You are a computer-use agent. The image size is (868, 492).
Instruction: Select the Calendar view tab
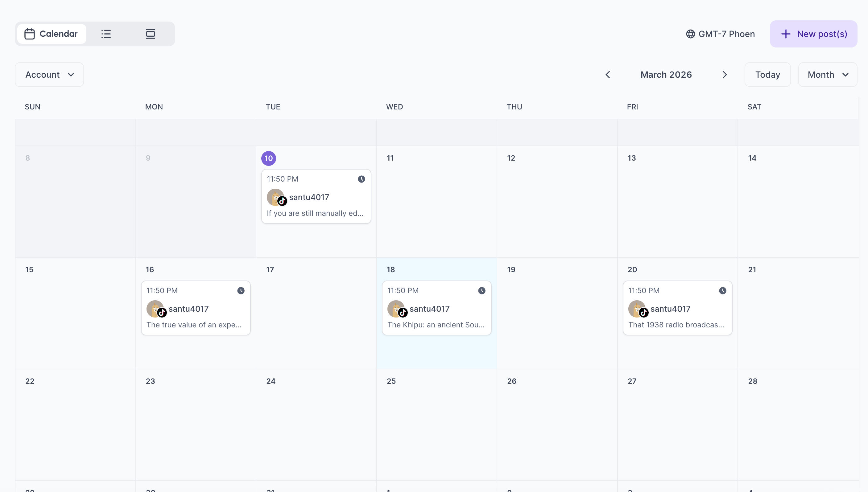tap(52, 34)
